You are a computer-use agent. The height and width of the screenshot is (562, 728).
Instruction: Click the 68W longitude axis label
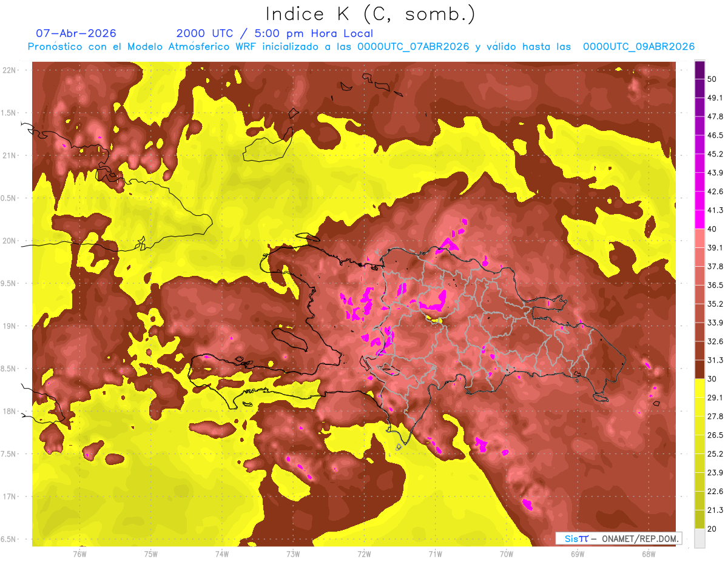pyautogui.click(x=648, y=554)
